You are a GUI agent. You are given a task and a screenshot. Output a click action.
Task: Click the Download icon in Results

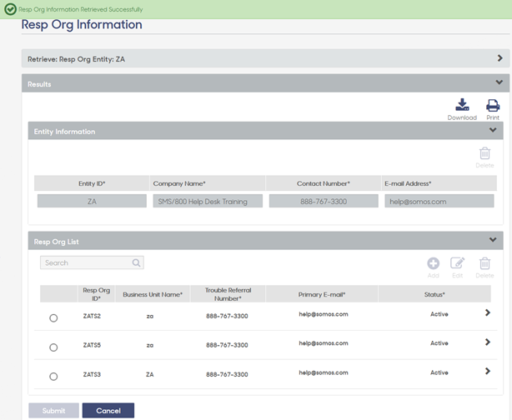click(x=462, y=105)
